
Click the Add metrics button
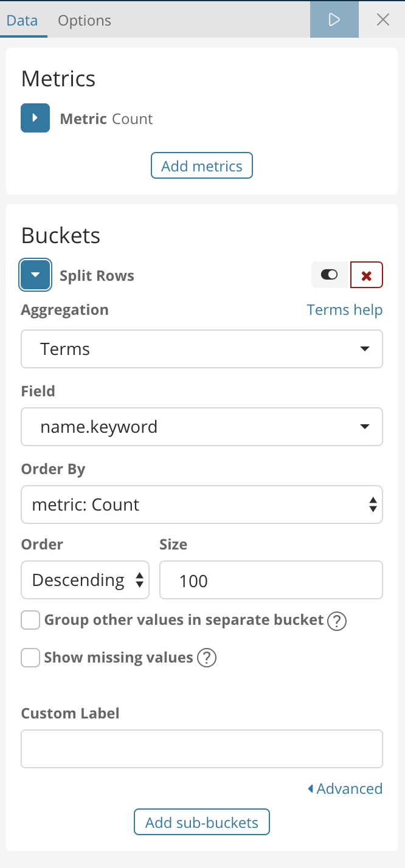(202, 166)
